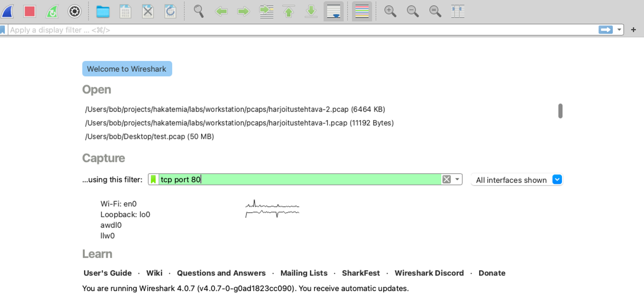Clear the capture filter with X button

(446, 179)
